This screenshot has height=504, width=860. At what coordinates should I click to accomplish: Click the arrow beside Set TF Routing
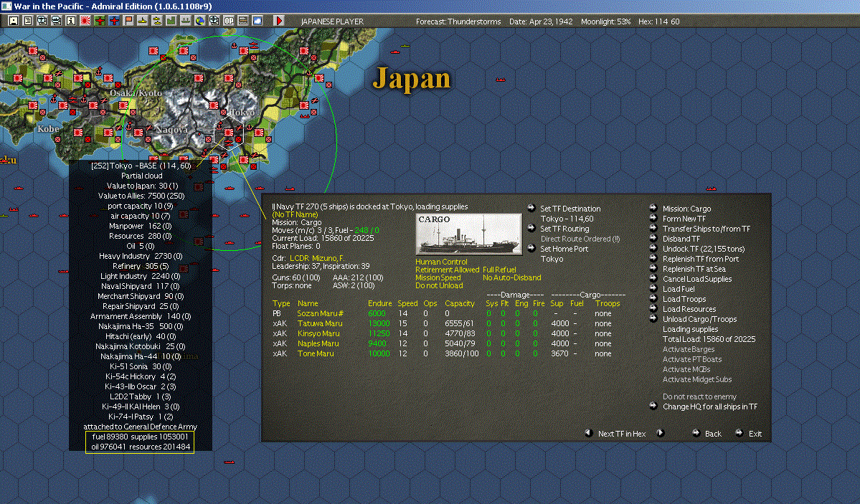531,228
